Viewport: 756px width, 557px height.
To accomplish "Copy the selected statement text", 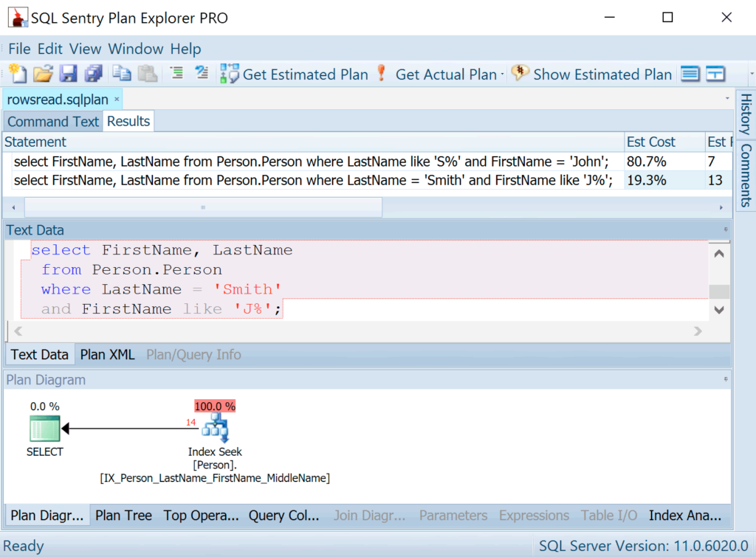I will click(x=123, y=74).
